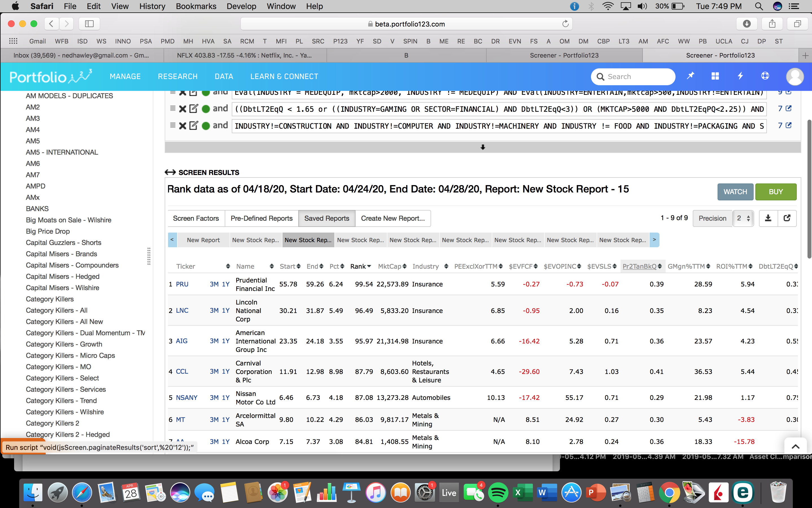Toggle SCREEN RESULTS width arrow

coord(170,172)
